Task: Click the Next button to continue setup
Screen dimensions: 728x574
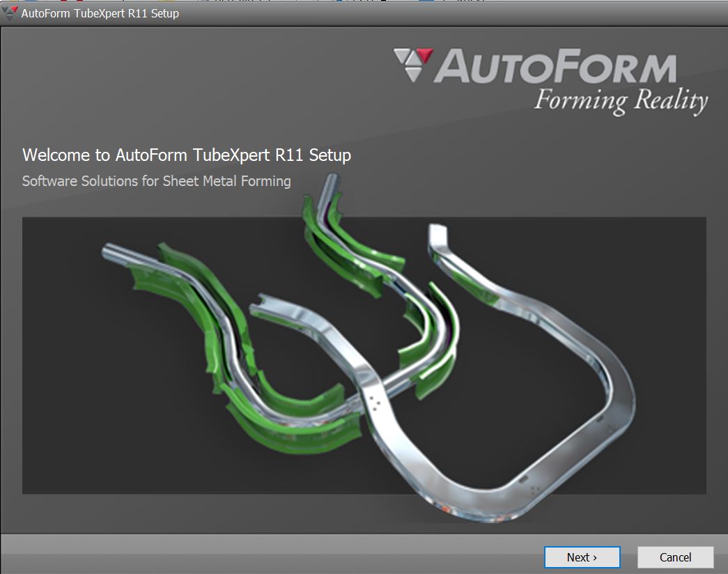Action: (x=582, y=557)
